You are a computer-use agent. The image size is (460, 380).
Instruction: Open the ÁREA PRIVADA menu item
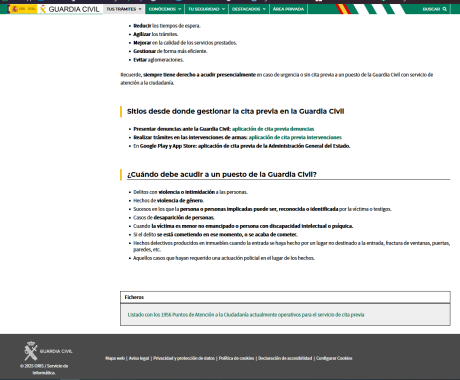tap(288, 9)
